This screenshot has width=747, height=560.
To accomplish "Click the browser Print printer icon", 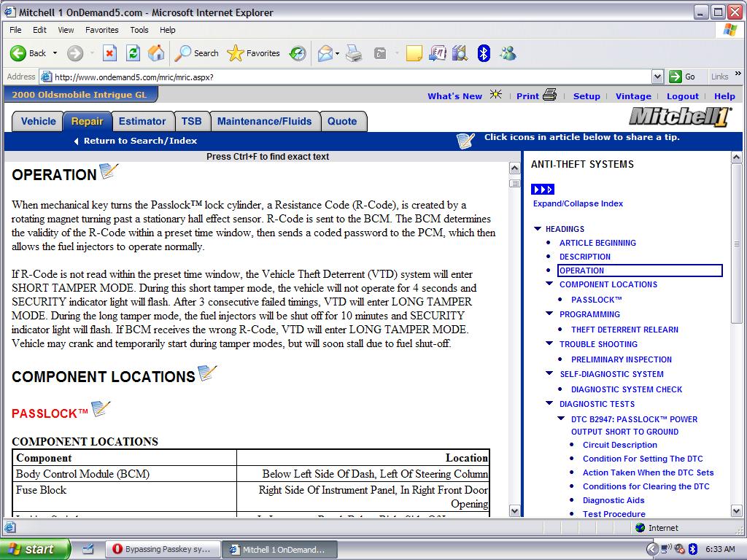I will [x=354, y=53].
